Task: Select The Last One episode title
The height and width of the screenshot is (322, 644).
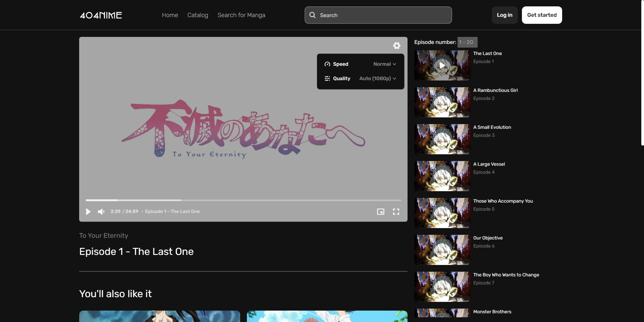Action: [488, 53]
